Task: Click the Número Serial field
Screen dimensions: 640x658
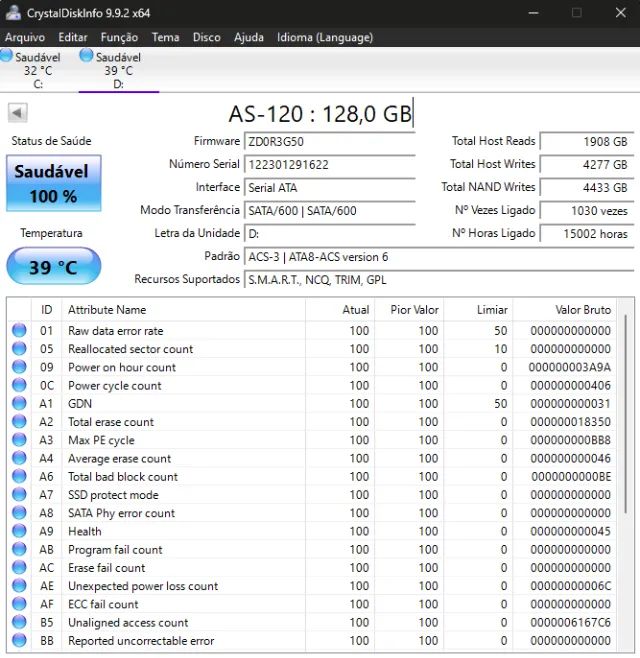Action: pos(329,164)
